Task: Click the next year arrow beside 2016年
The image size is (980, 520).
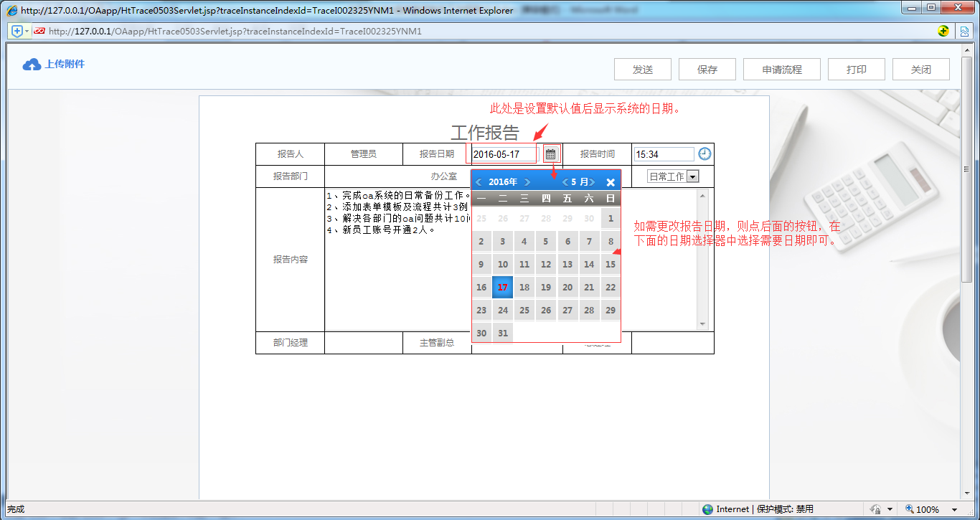Action: pyautogui.click(x=529, y=181)
